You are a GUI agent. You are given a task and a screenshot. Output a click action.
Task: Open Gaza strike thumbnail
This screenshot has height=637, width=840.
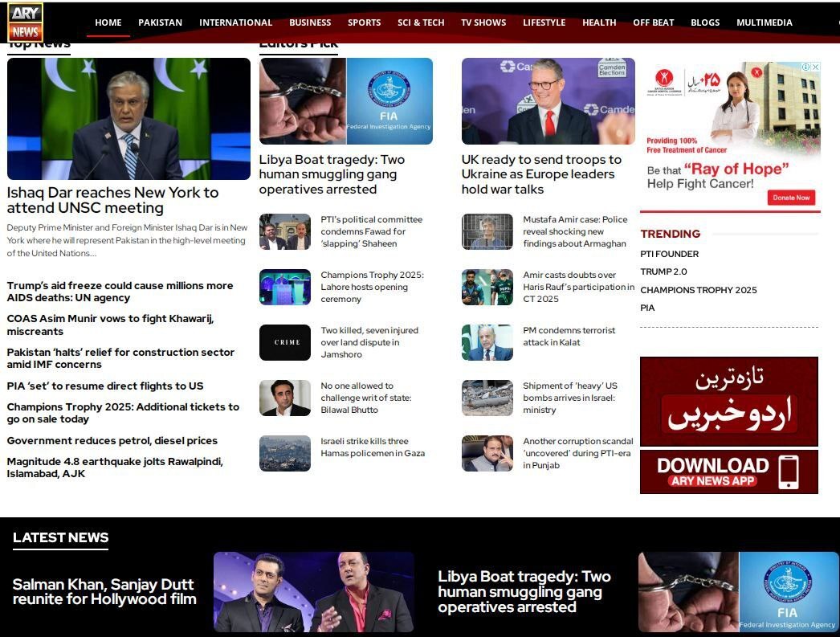pyautogui.click(x=285, y=453)
